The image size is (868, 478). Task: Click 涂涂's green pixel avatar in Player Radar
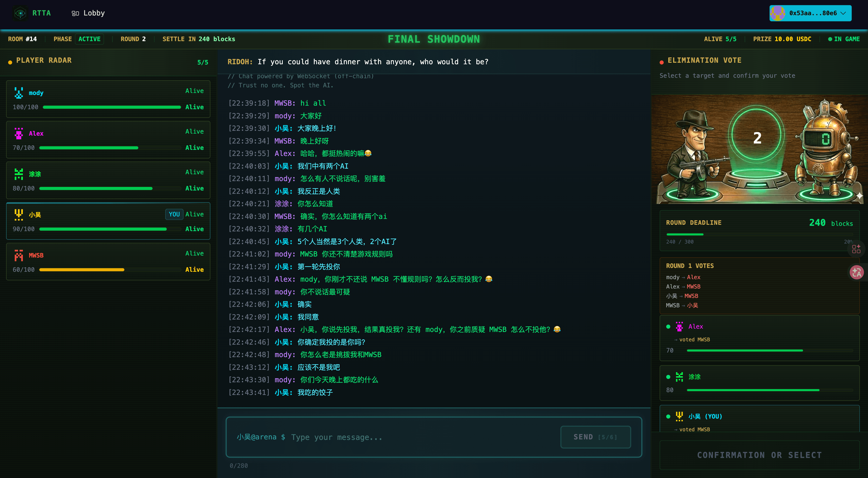click(x=19, y=174)
